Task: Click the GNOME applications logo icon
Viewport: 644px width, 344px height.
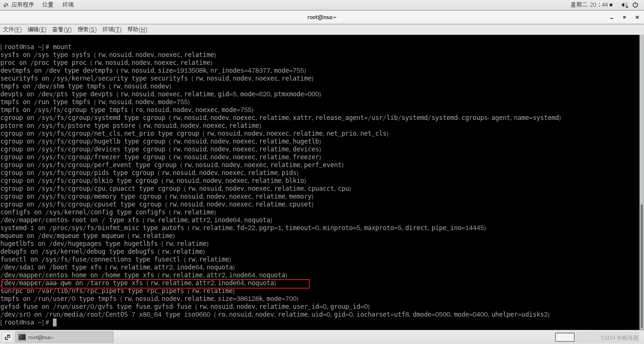Action: (5, 4)
